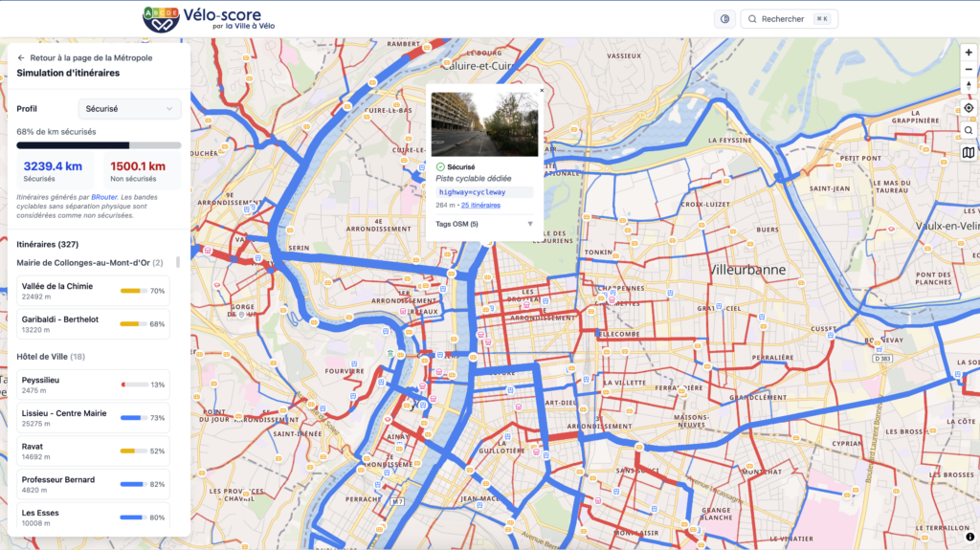Image resolution: width=980 pixels, height=550 pixels.
Task: Zoom in on the map
Action: 968,53
